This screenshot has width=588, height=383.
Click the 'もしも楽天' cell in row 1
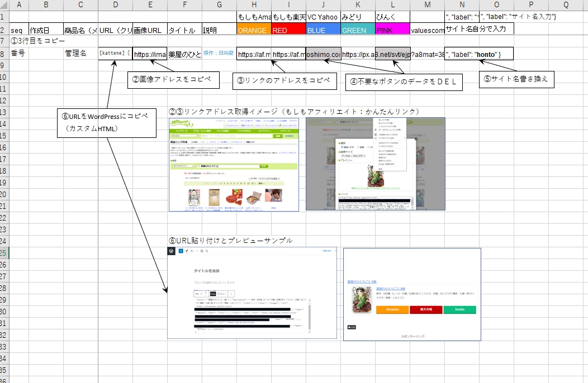coord(289,17)
